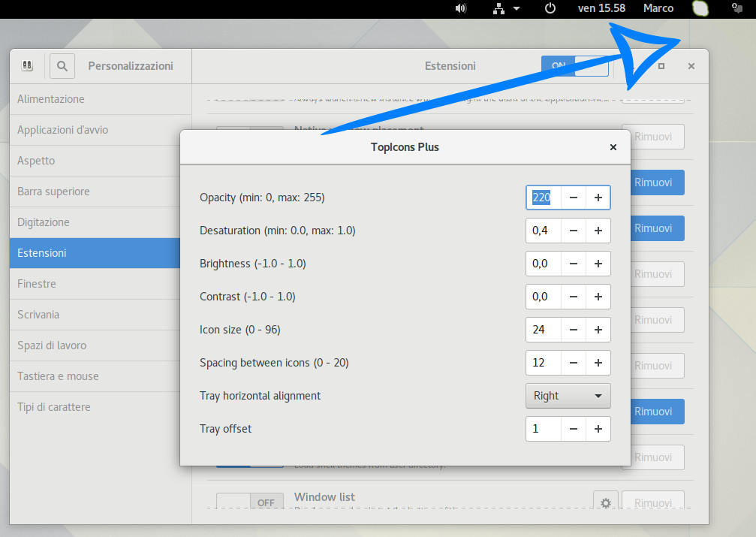Viewport: 756px width, 537px height.
Task: Decrease Icon size with minus button
Action: (x=574, y=330)
